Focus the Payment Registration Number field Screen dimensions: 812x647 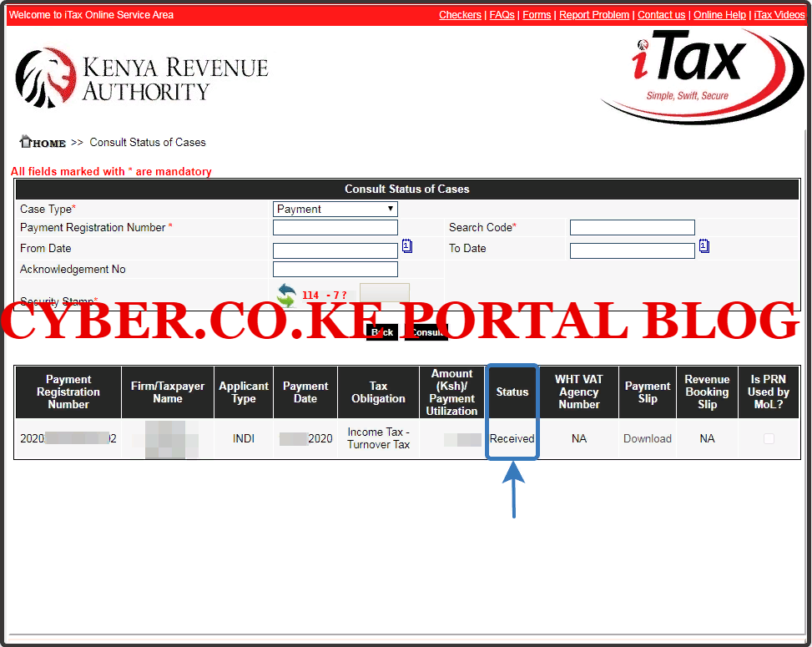335,227
